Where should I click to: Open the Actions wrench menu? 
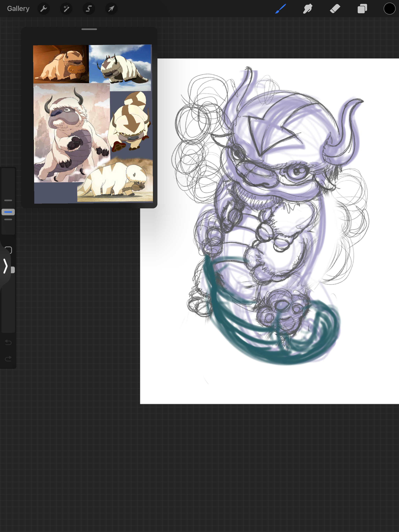click(44, 9)
